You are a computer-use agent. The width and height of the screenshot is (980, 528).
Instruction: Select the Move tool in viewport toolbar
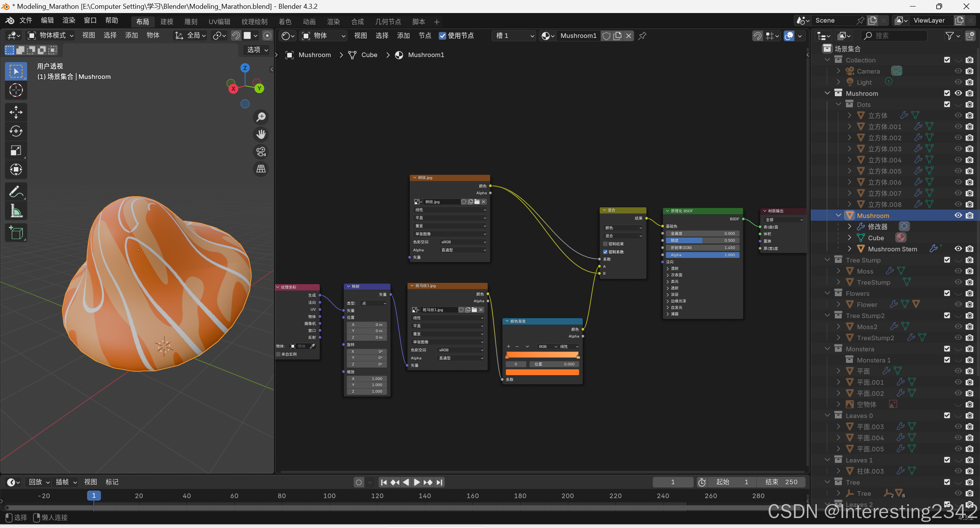coord(16,112)
